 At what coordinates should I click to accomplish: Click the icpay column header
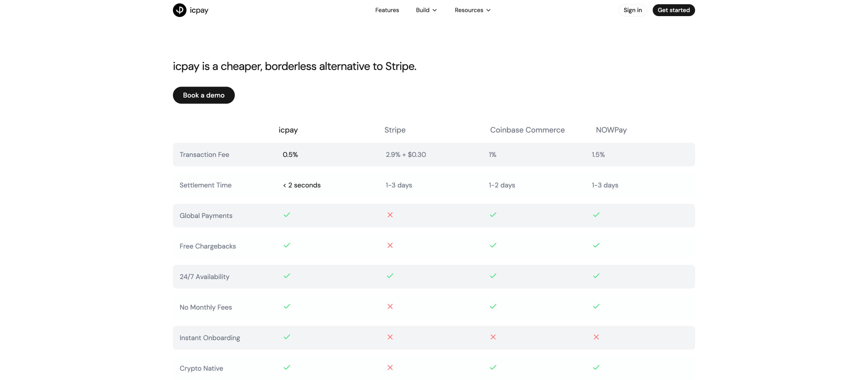(x=288, y=130)
